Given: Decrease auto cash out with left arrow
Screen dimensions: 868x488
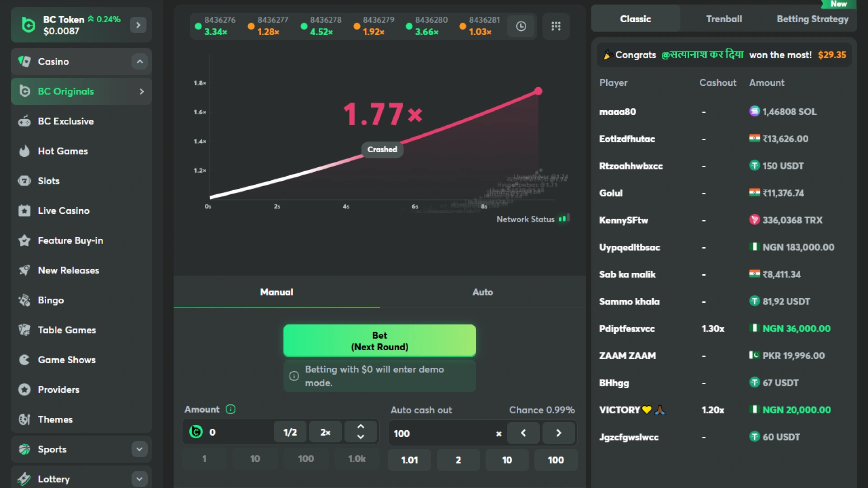Looking at the screenshot, I should tap(523, 433).
